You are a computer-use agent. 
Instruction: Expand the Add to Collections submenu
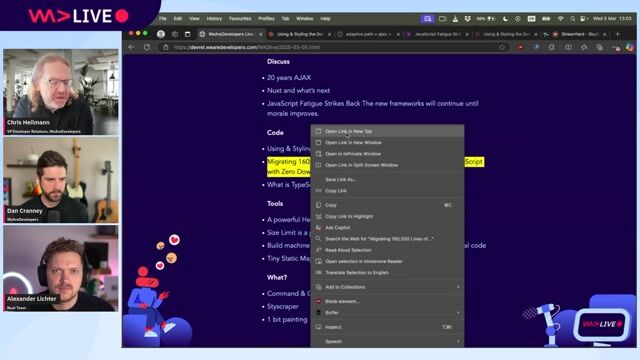[387, 287]
